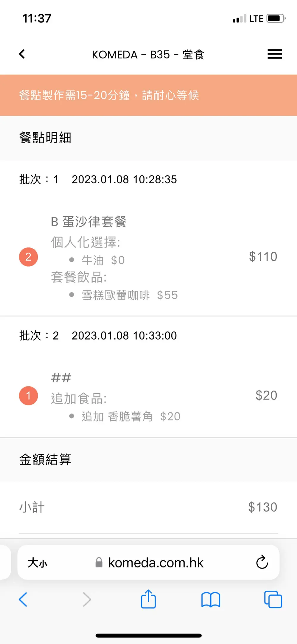Select the B 蛋沙律套餐 item name
Image resolution: width=297 pixels, height=644 pixels.
[89, 222]
